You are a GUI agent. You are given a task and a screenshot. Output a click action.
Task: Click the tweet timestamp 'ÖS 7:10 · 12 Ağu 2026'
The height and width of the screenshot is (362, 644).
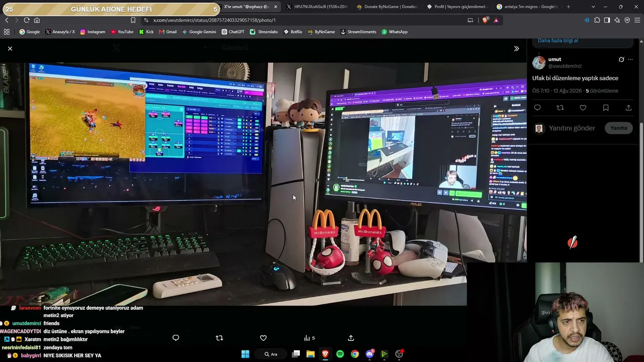click(x=557, y=91)
